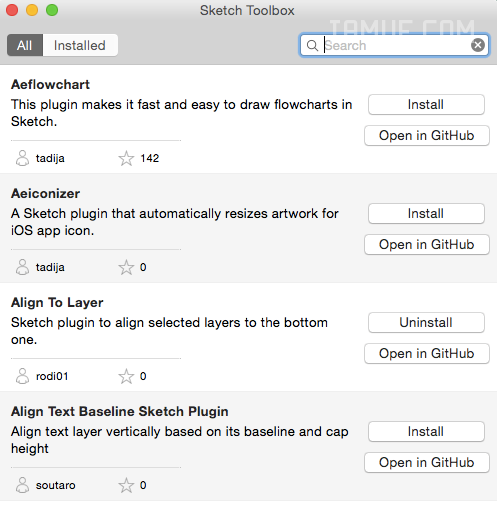Uninstall the Align To Layer plugin
Image resolution: width=497 pixels, height=506 pixels.
click(x=426, y=323)
